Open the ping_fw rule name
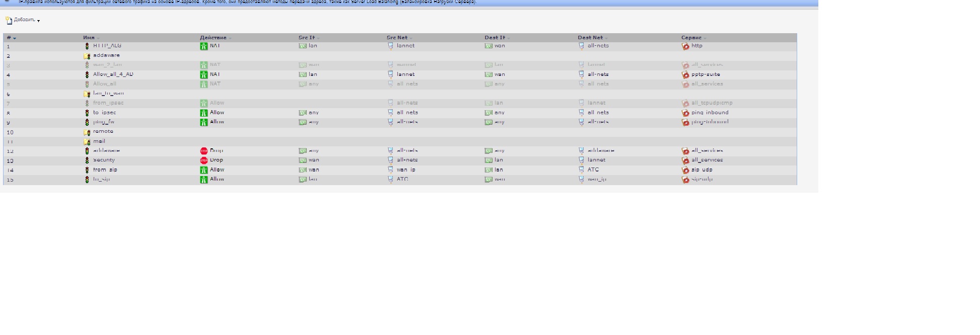This screenshot has height=335, width=980. point(104,122)
